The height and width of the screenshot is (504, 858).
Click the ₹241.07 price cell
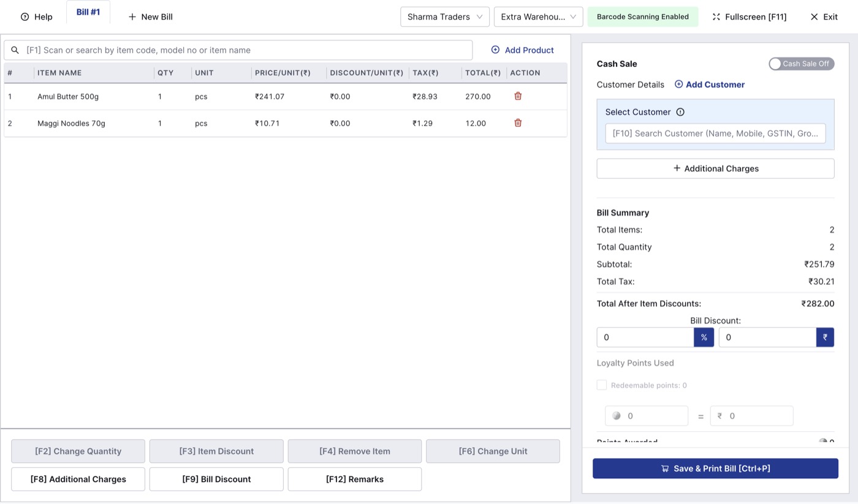(270, 97)
